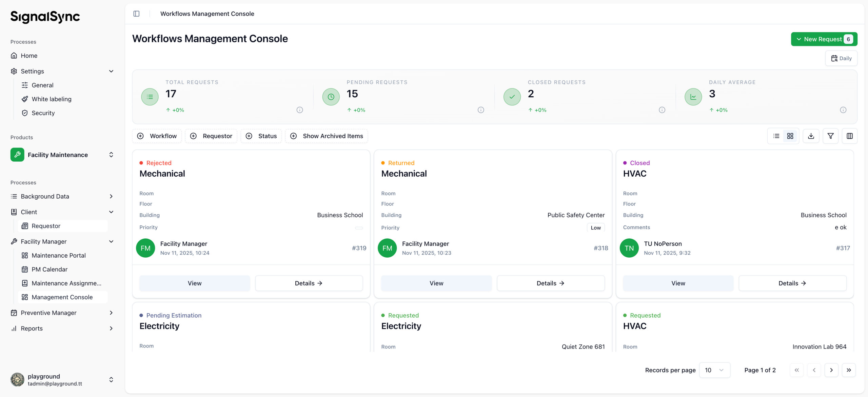Jump to last page double arrow

849,370
